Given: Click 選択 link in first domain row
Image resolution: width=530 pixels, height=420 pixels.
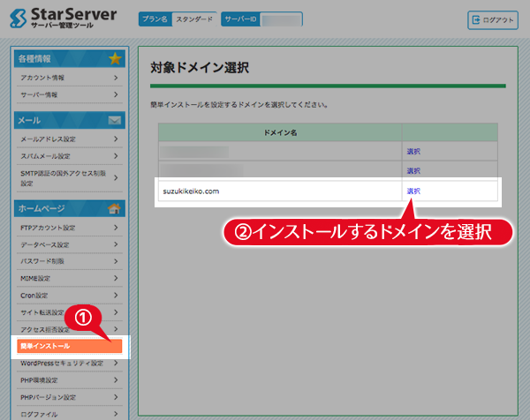Looking at the screenshot, I should click(x=413, y=151).
